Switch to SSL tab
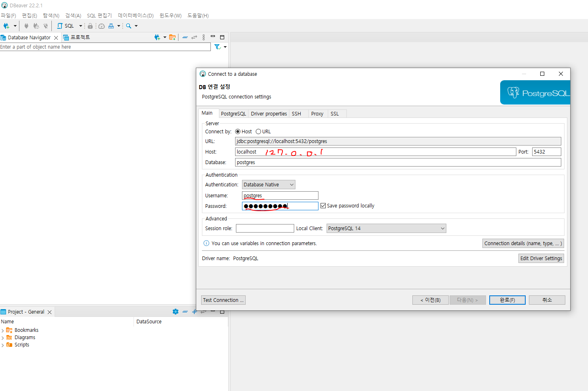The width and height of the screenshot is (588, 391). tap(335, 114)
